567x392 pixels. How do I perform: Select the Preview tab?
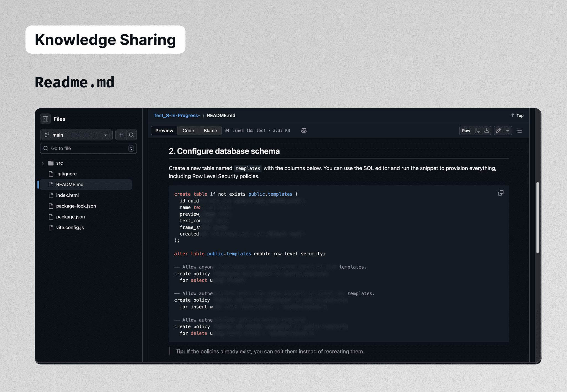pyautogui.click(x=164, y=131)
